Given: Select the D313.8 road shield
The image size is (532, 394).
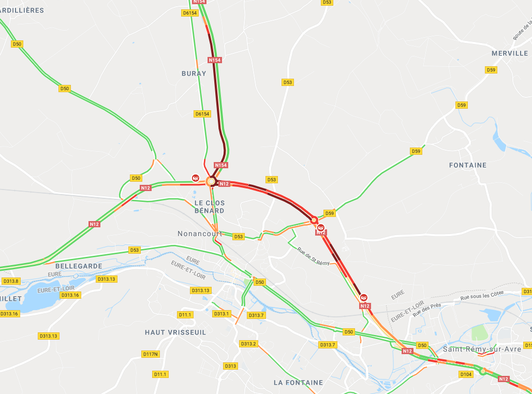Looking at the screenshot, I should click(x=11, y=281).
